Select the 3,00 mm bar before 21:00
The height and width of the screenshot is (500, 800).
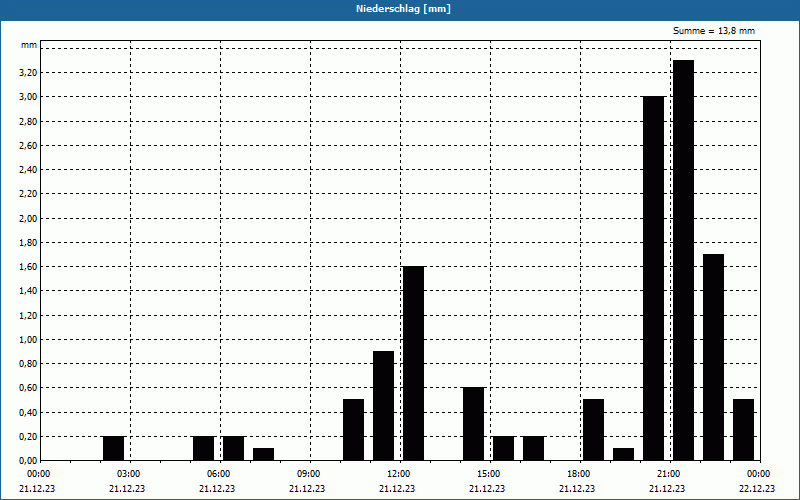tap(654, 279)
